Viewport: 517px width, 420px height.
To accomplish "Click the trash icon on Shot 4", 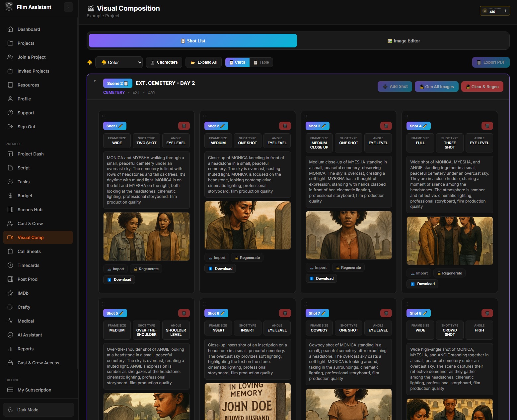I will pos(487,126).
